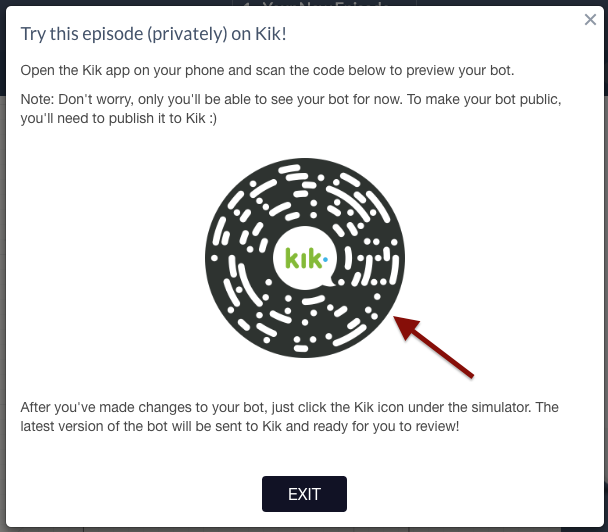Click the blue dot in the kik logo
Screen dimensions: 608x532
click(325, 259)
